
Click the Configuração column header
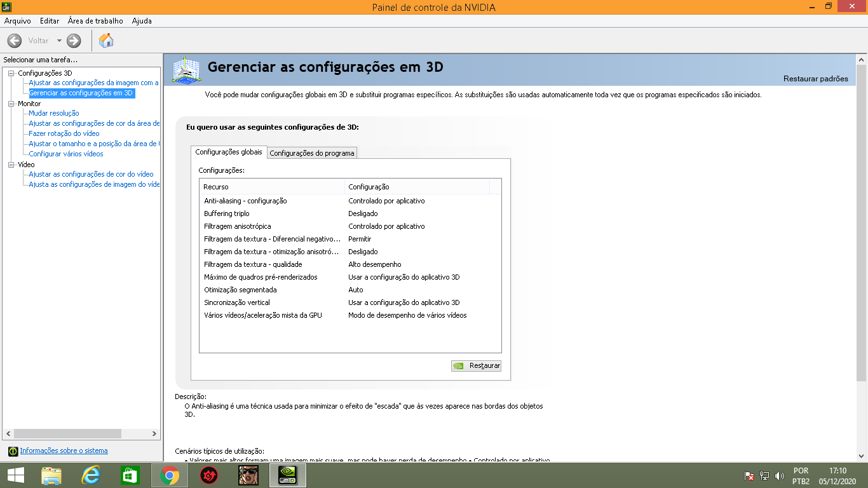click(417, 187)
